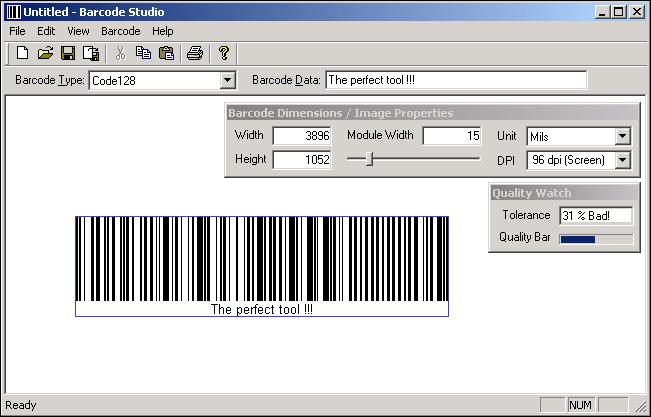Click the Barcode Data input field
651x417 pixels.
456,80
